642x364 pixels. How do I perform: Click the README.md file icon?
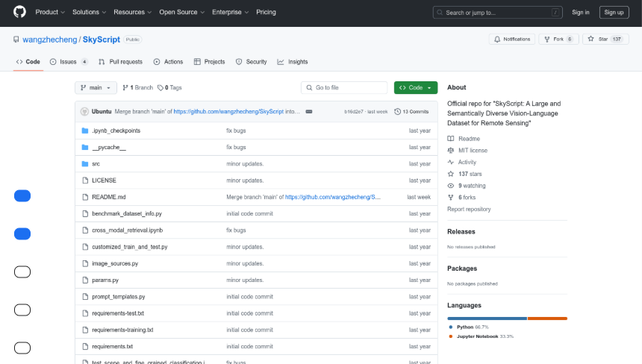(85, 197)
